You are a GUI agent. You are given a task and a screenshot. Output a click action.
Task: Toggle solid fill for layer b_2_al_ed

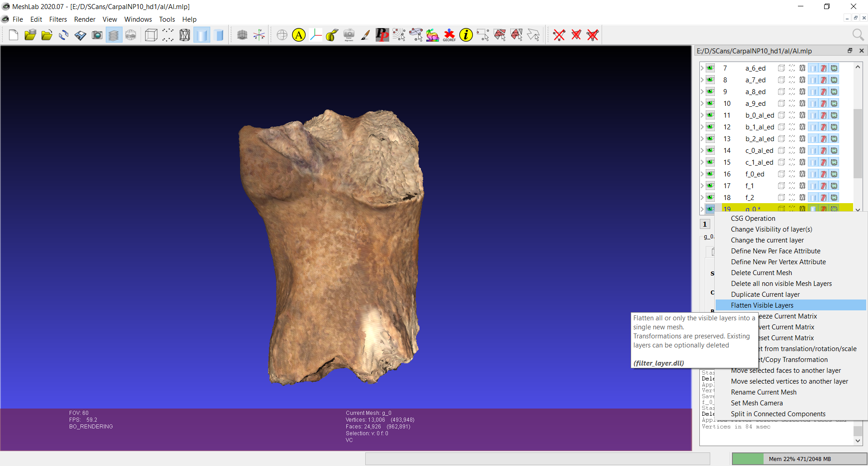pyautogui.click(x=813, y=139)
